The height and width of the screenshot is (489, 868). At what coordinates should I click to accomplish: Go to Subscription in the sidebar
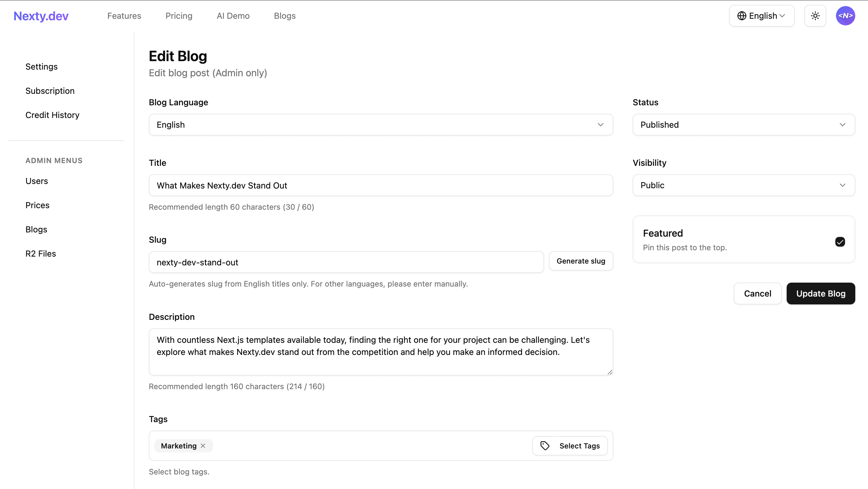pyautogui.click(x=50, y=91)
